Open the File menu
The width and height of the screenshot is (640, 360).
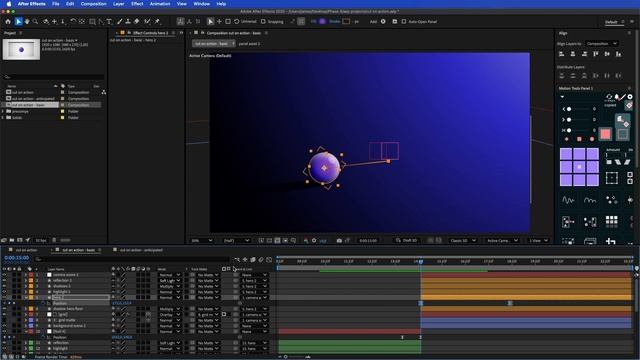tap(56, 4)
